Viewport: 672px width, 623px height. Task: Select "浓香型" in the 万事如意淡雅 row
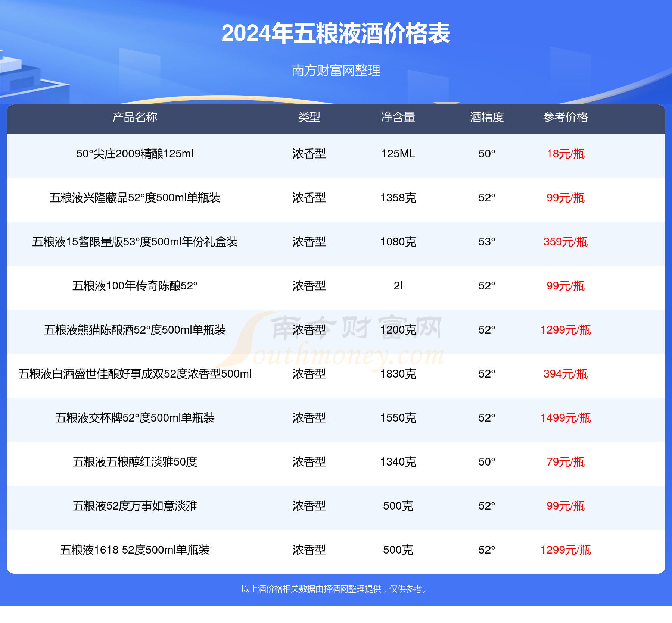309,506
